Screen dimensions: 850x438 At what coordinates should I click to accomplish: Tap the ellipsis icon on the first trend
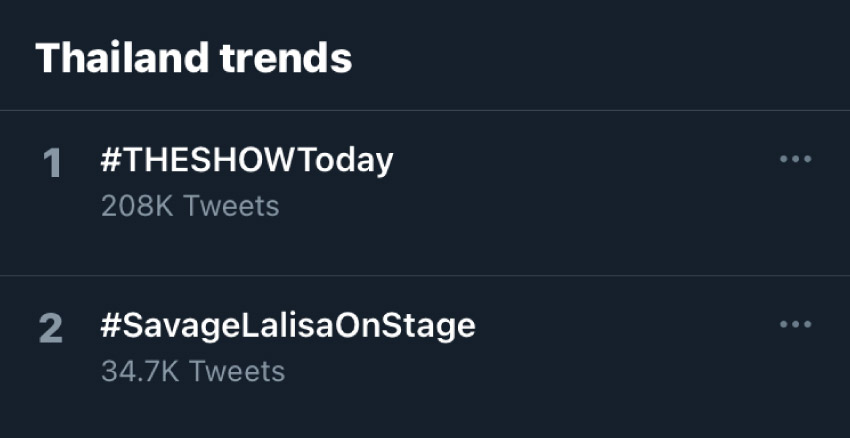(x=795, y=159)
